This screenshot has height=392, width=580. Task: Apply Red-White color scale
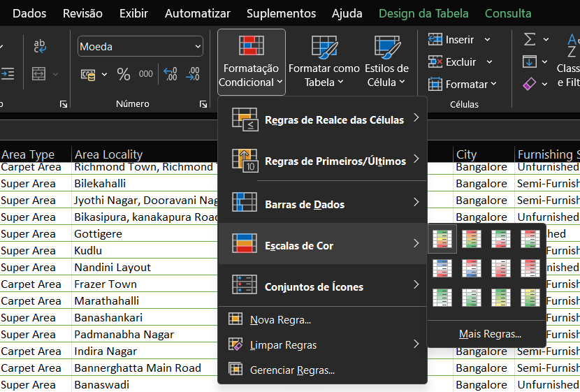(x=530, y=268)
